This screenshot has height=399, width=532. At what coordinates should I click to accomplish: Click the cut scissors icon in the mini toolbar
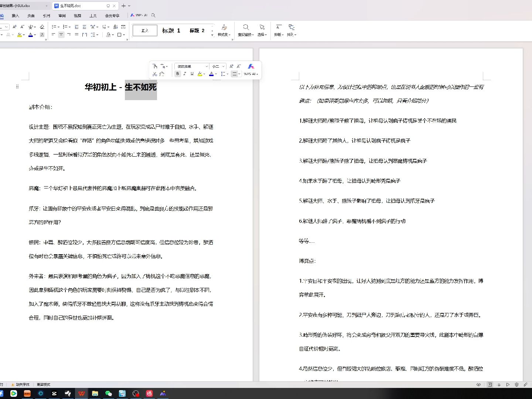click(x=154, y=74)
